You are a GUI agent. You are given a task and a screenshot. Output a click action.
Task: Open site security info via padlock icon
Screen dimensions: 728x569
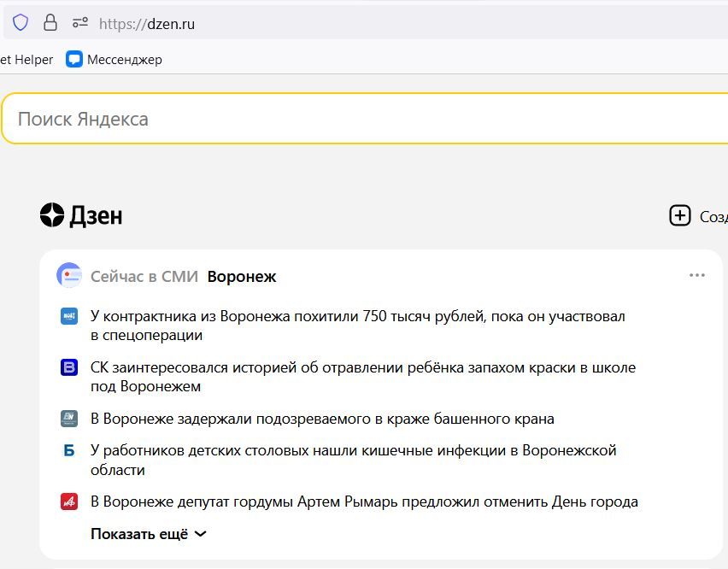50,23
